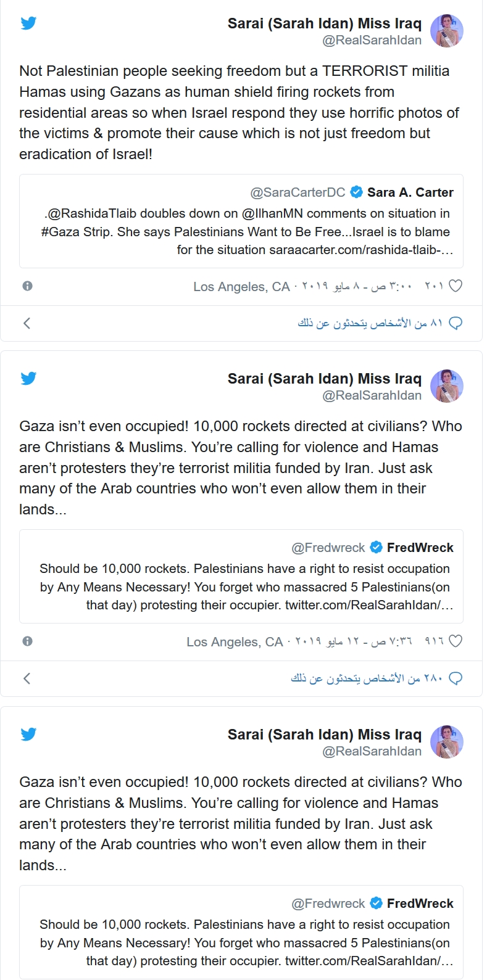Click the Twitter bird icon in second tweet
Viewport: 487px width, 980px height.
point(28,379)
